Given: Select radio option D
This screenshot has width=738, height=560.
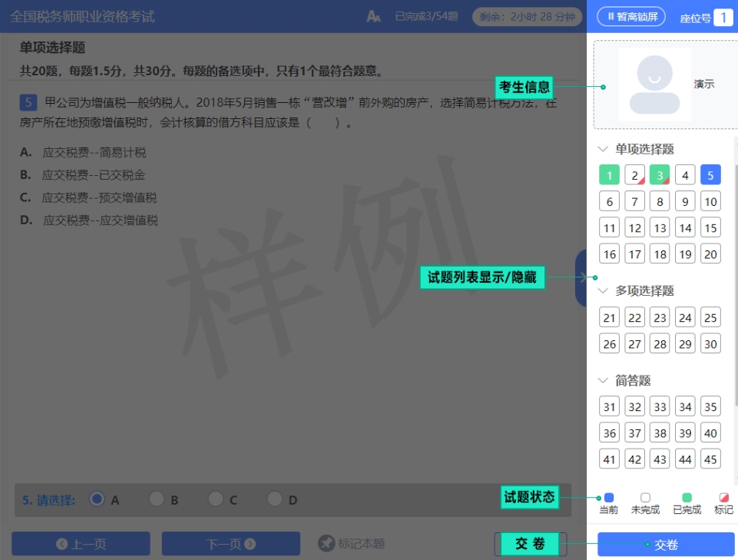Looking at the screenshot, I should click(x=275, y=499).
